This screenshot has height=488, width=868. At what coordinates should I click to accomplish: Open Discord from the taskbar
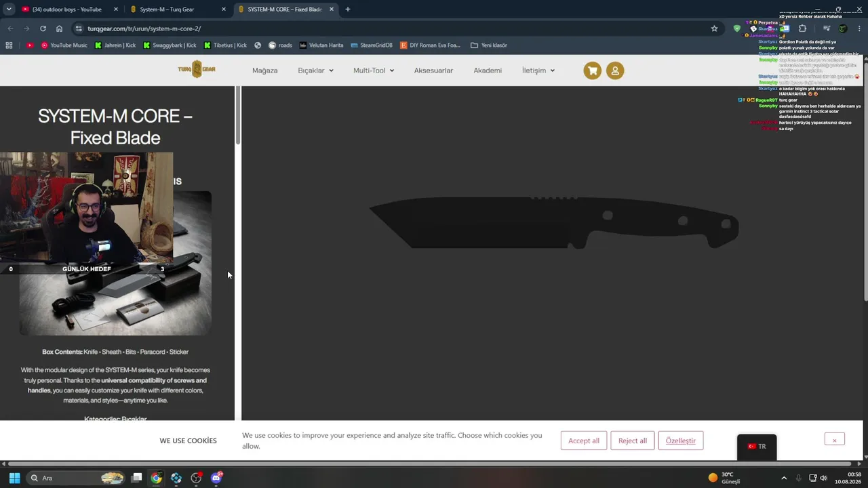point(216,478)
